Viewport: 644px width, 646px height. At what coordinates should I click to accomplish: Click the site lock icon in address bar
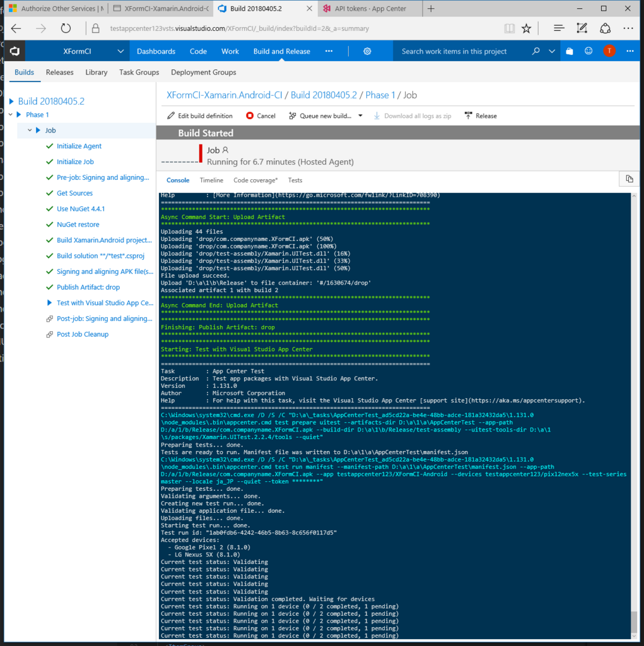[x=96, y=28]
